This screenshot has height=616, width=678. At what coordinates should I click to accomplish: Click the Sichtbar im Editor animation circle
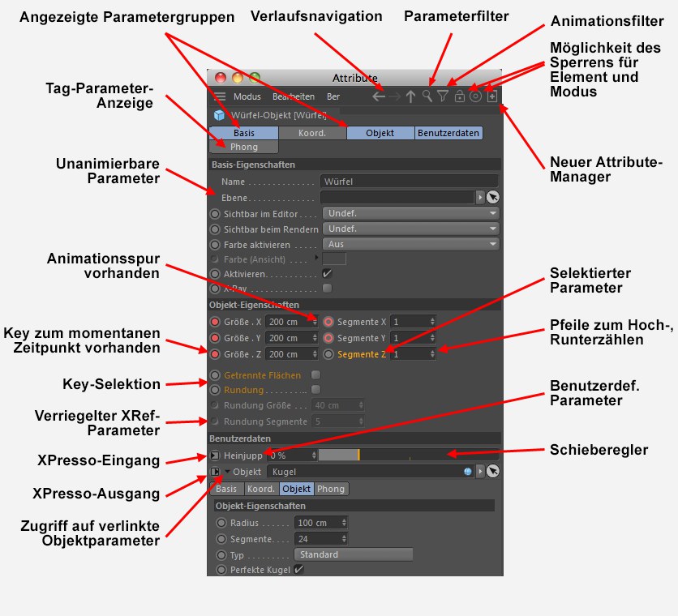pos(215,213)
